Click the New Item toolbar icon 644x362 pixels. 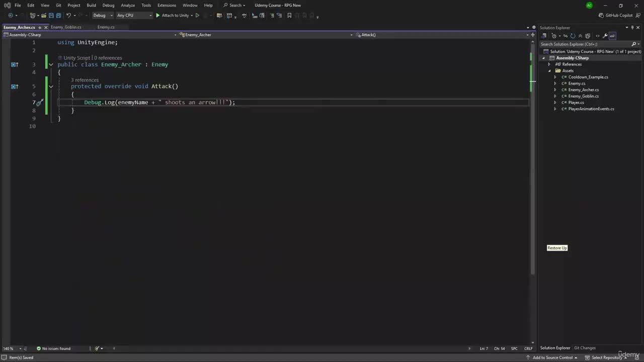32,16
